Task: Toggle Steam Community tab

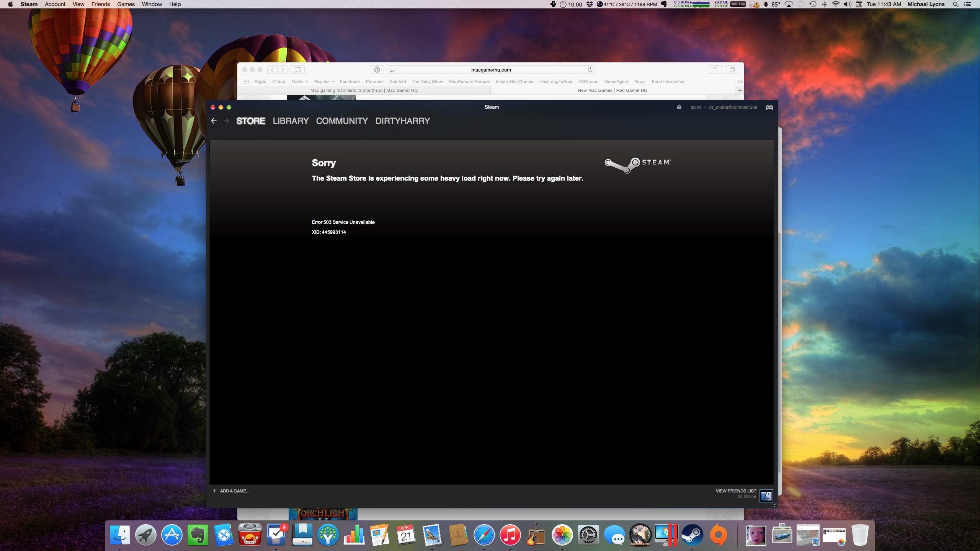Action: tap(342, 121)
